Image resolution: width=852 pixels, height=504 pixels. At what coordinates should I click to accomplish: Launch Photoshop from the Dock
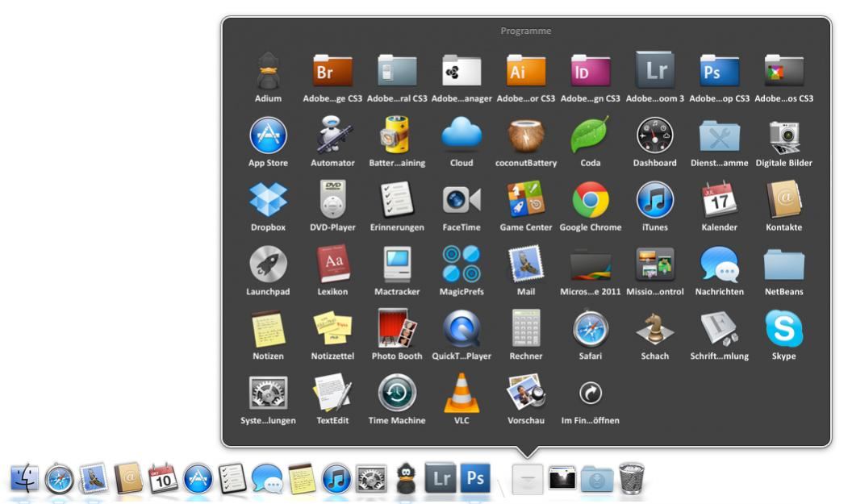(475, 478)
